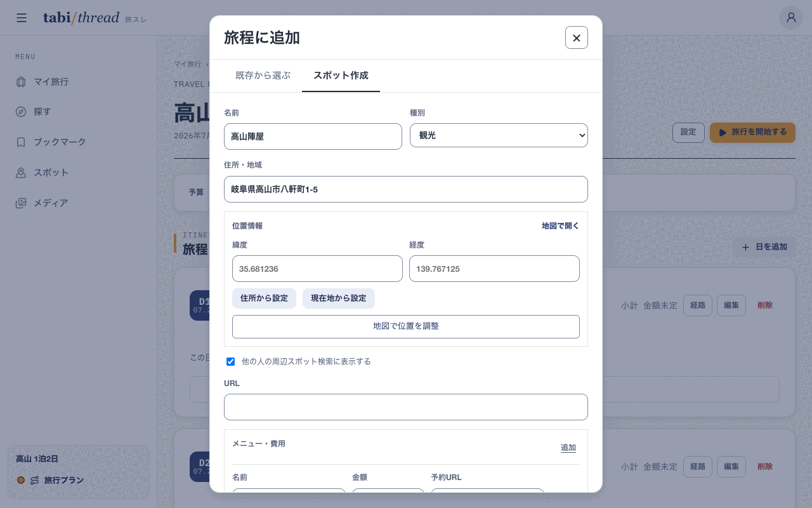Click the 旅行プラン route icon
Viewport: 812px width, 508px height.
[35, 480]
